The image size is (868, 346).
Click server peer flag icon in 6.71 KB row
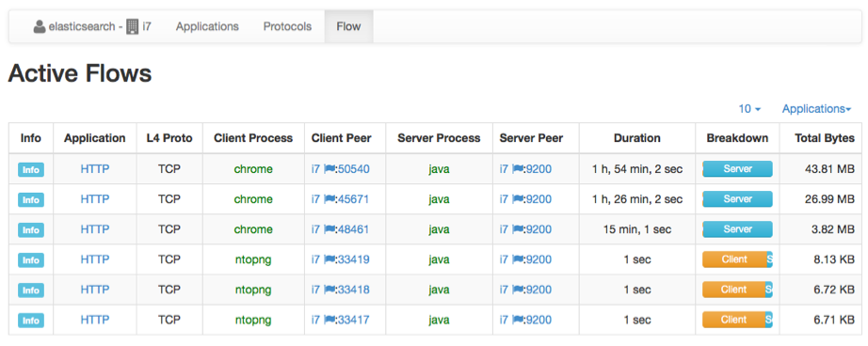coord(518,320)
